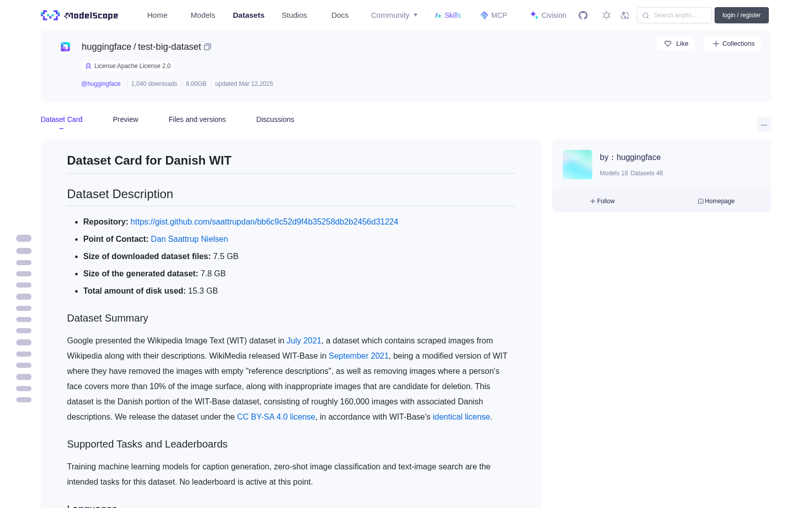Image resolution: width=812 pixels, height=508 pixels.
Task: Click the 'Dataset Description' heading
Action: pyautogui.click(x=120, y=194)
